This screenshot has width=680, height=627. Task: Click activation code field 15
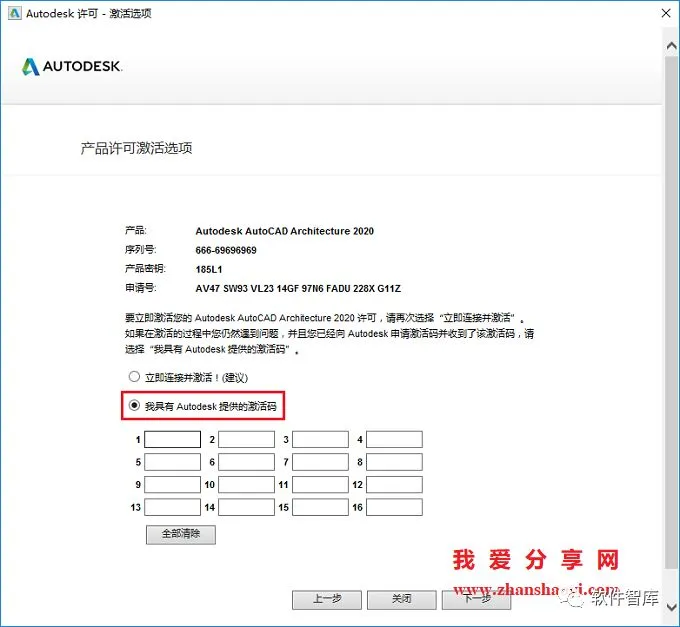(320, 507)
